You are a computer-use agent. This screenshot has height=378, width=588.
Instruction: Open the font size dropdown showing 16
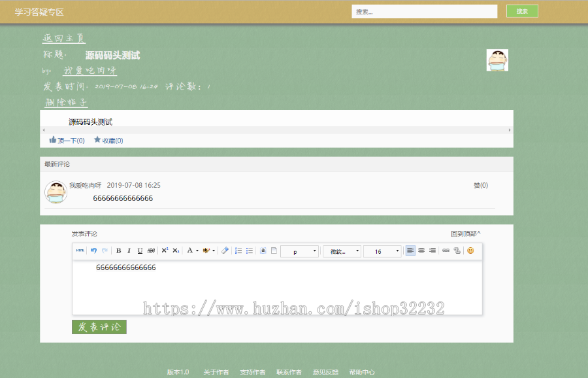pyautogui.click(x=382, y=250)
